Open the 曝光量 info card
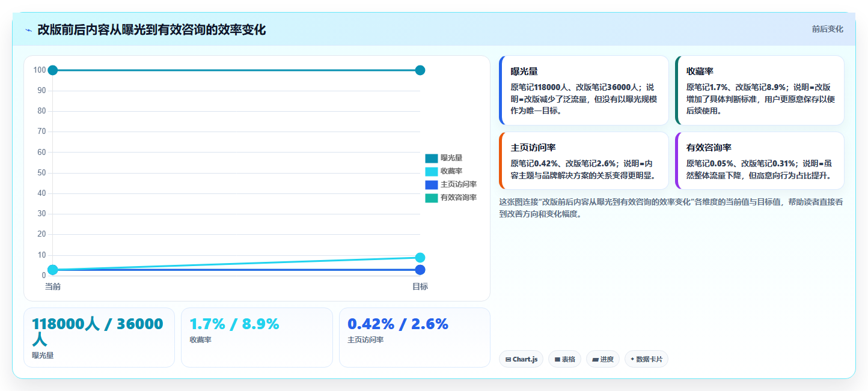Viewport: 868px width, 391px height. [x=584, y=90]
